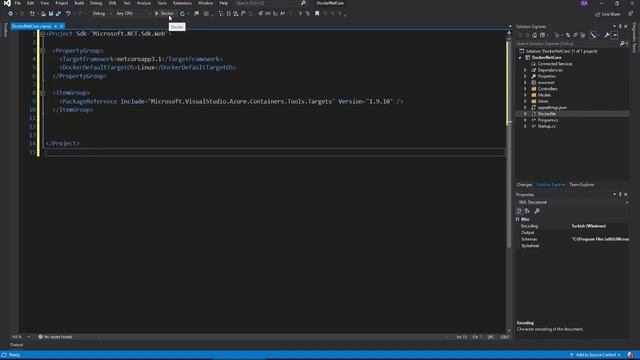This screenshot has height=360, width=640.
Task: Click the Alphabetical sort icon in Properties
Action: point(527,211)
